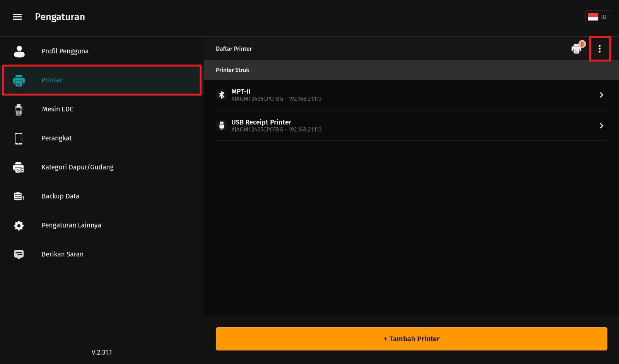
Task: Click the Mesin EDC device icon
Action: (19, 109)
